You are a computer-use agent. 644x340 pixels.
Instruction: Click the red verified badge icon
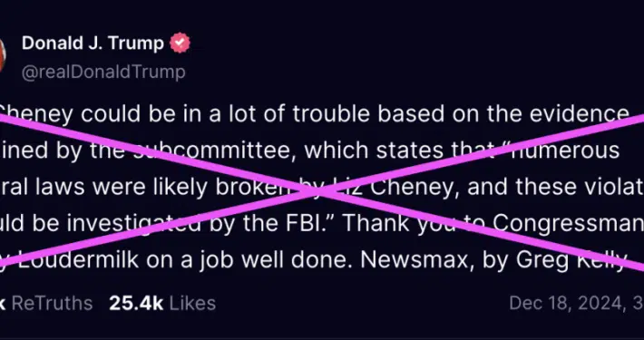tap(180, 43)
